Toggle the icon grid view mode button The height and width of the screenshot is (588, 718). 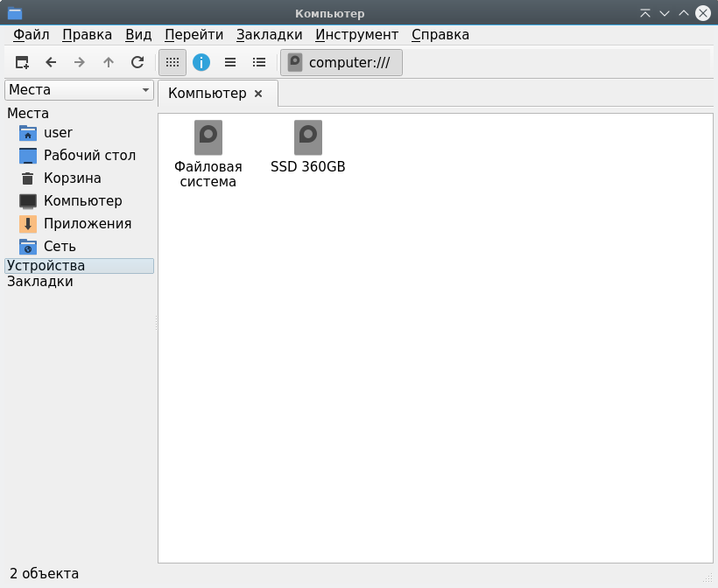click(172, 62)
